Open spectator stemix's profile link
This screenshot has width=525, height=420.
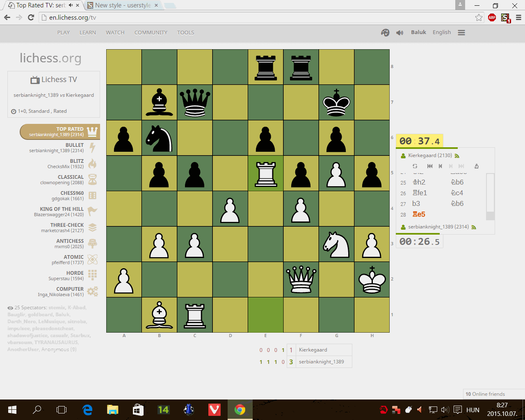click(56, 307)
